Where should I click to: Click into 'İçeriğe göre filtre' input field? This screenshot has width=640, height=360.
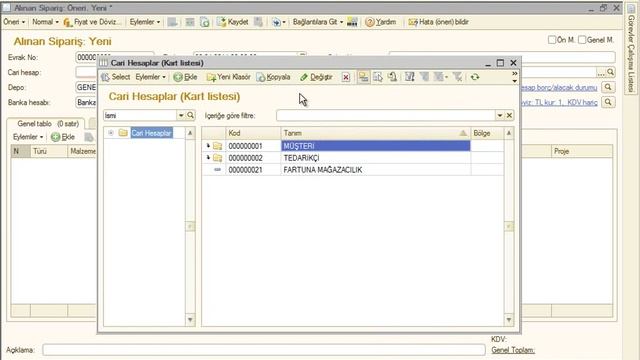[386, 116]
